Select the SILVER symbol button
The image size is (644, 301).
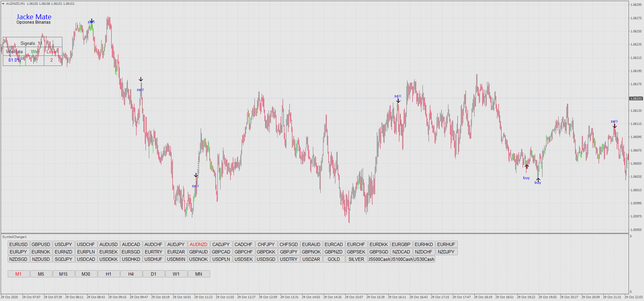point(356,259)
